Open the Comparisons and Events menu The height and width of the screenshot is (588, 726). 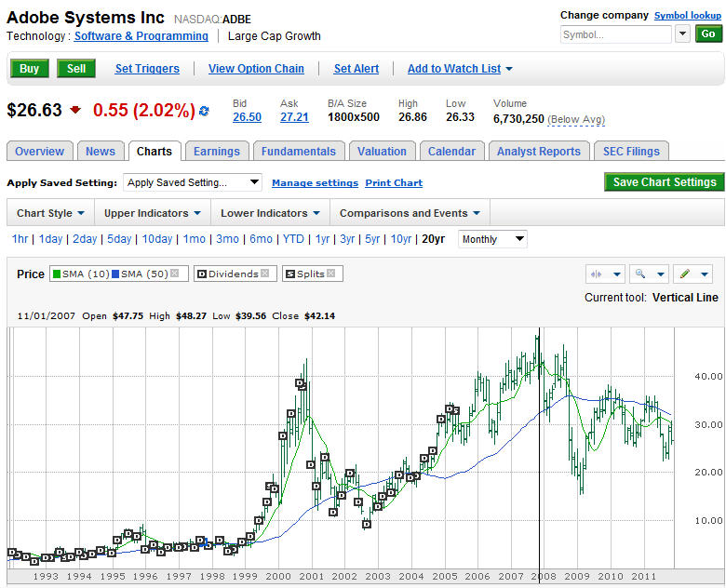point(410,213)
